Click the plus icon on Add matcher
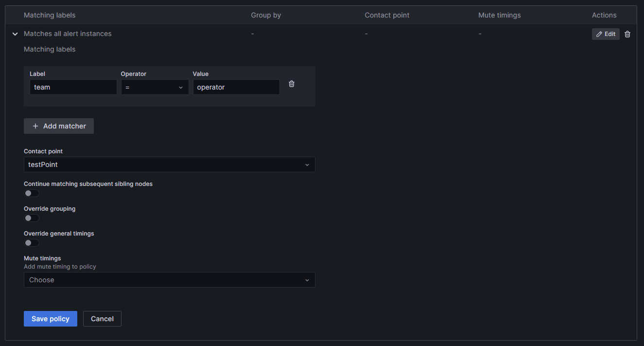The height and width of the screenshot is (346, 644). pos(35,126)
